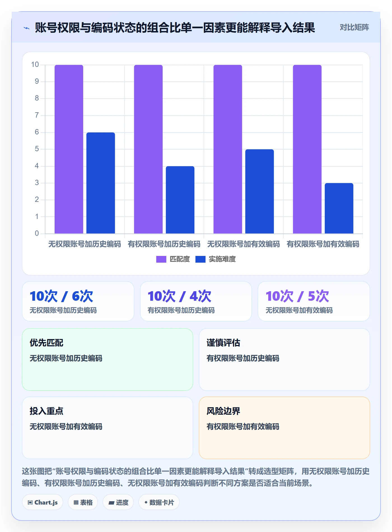
Task: Select the 风险边界 matrix card
Action: point(284,428)
